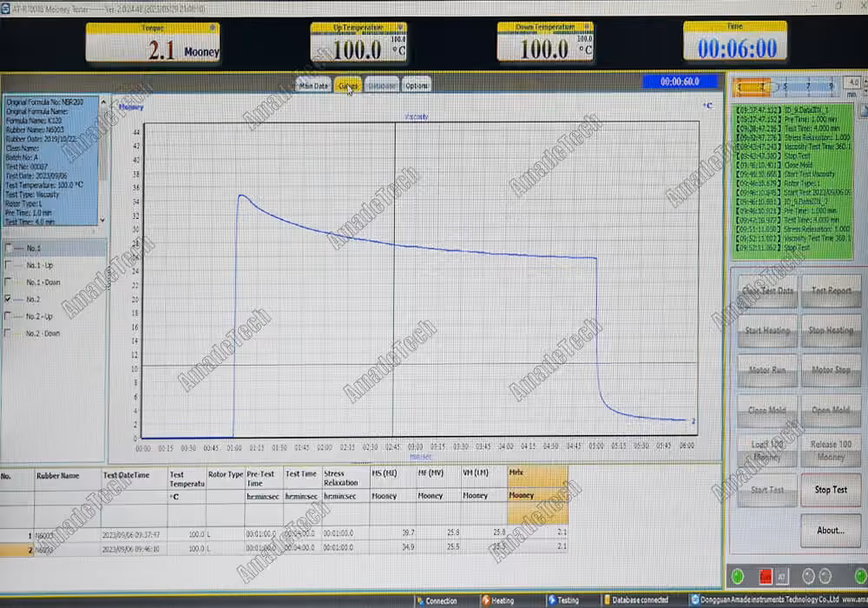The width and height of the screenshot is (868, 608).
Task: Click the small gray square icon beside red indicator
Action: (x=781, y=577)
